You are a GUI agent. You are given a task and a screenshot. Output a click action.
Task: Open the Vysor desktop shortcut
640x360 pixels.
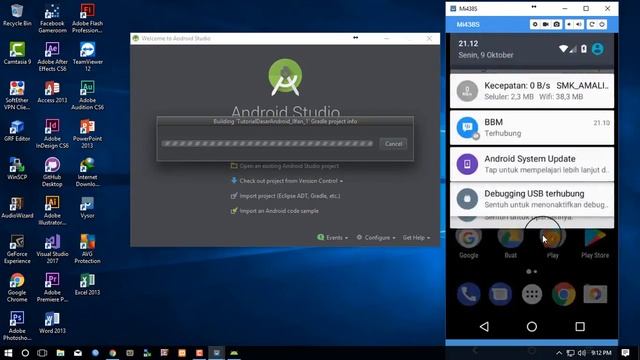tap(87, 208)
